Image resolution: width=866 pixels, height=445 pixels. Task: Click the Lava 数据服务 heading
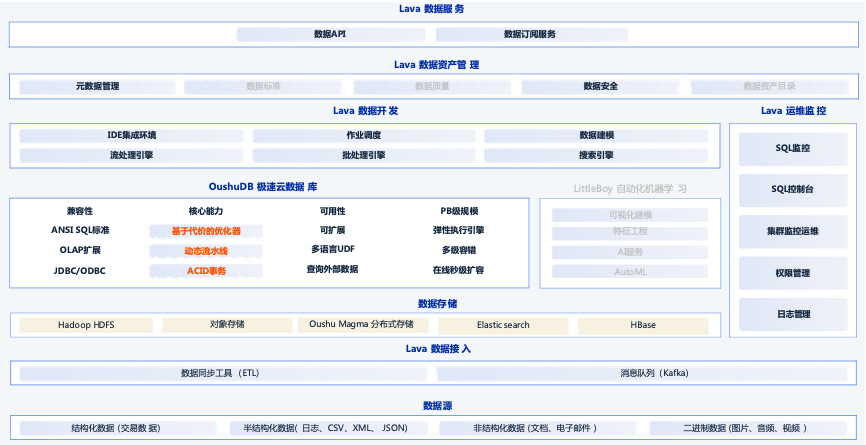pyautogui.click(x=431, y=9)
